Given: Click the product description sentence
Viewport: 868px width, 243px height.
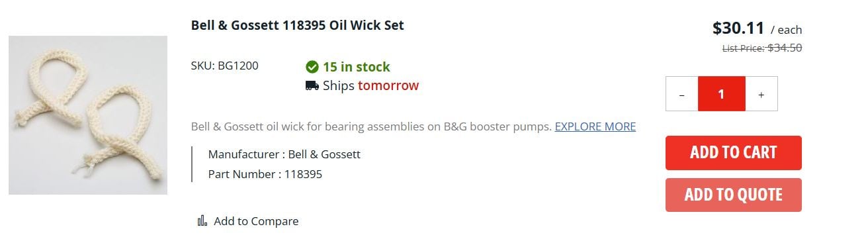Looking at the screenshot, I should [x=371, y=126].
